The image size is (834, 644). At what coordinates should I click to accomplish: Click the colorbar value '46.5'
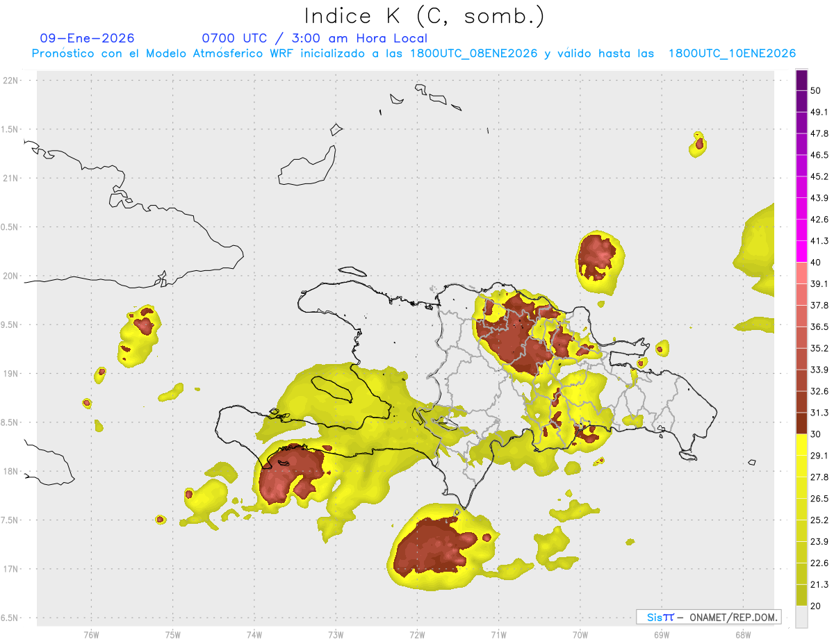tap(819, 155)
